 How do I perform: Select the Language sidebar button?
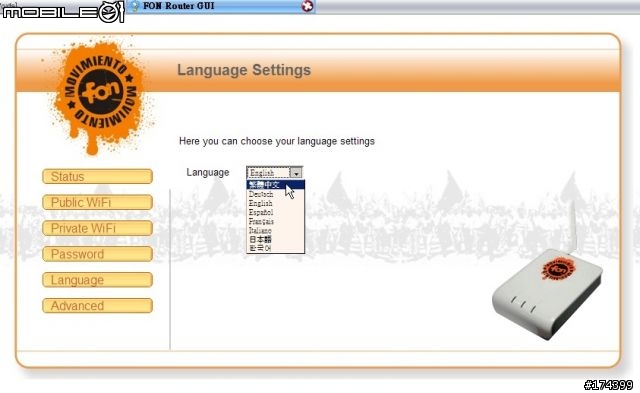click(97, 280)
